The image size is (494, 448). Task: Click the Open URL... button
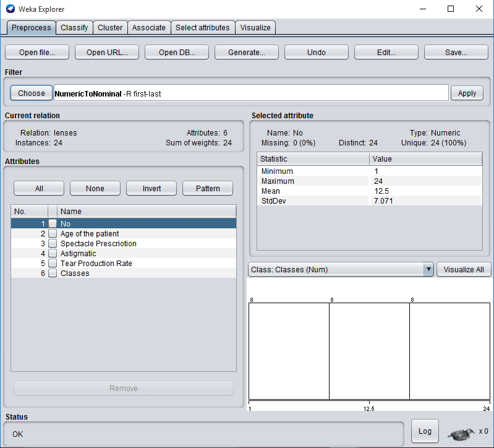click(107, 53)
